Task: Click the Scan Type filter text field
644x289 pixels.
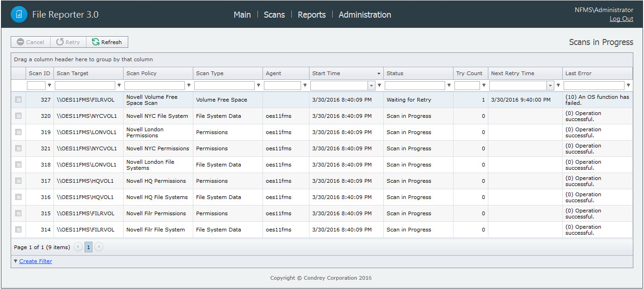Action: [x=224, y=86]
